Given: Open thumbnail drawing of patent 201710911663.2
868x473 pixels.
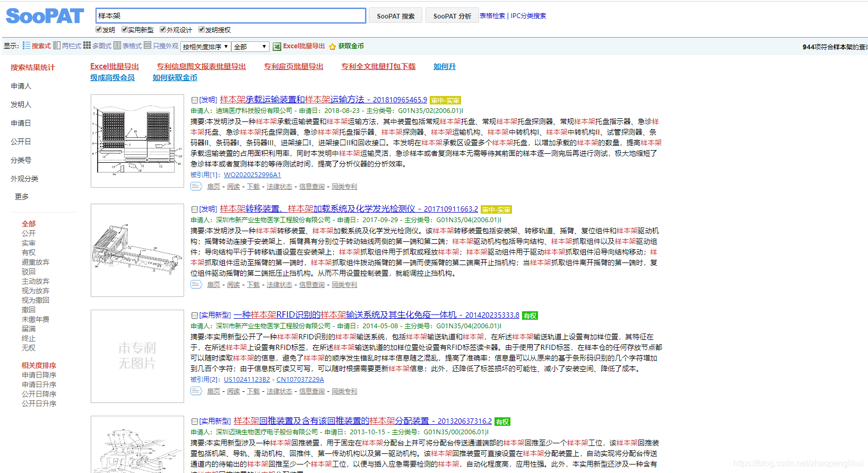Looking at the screenshot, I should pos(137,250).
